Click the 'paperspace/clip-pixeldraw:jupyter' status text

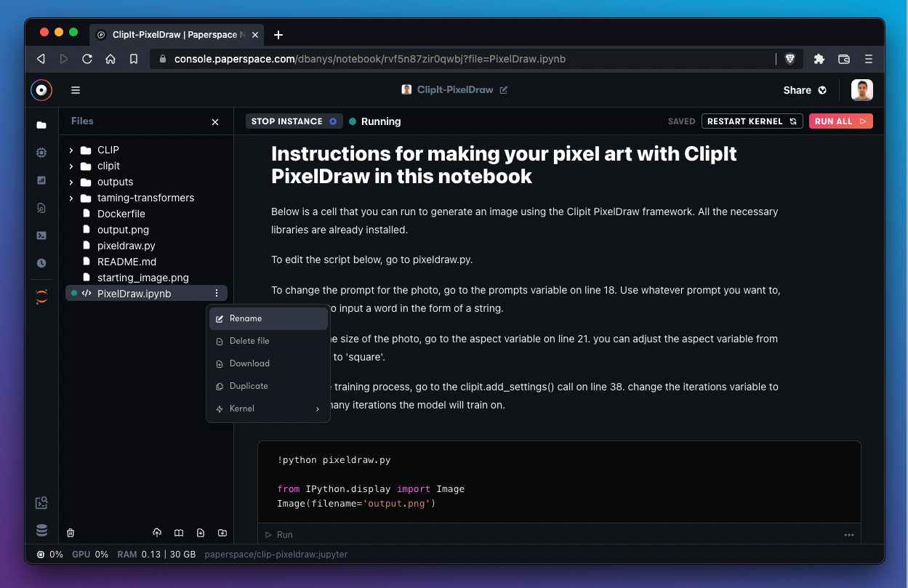coord(276,555)
